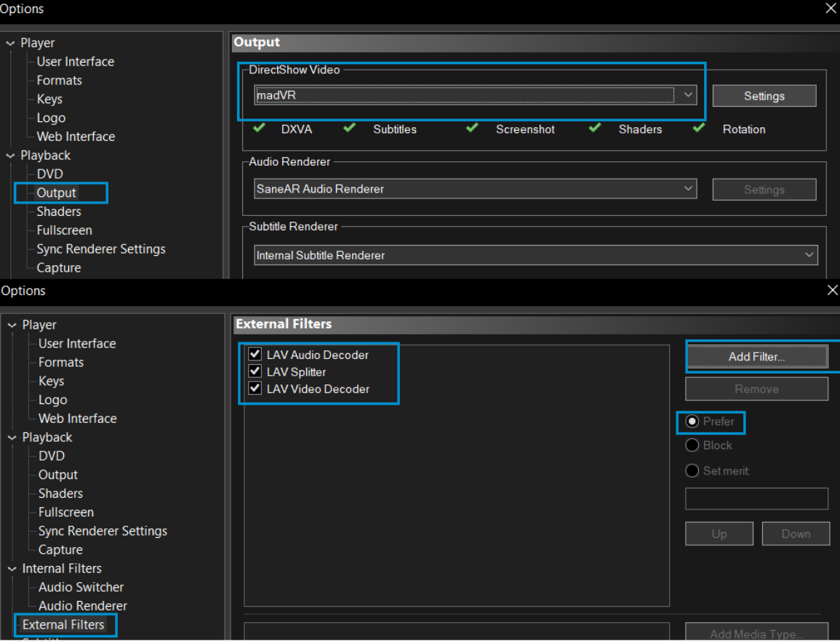Open Audio Switcher under Internal Filters
Screen dimensions: 840x641
coord(81,587)
